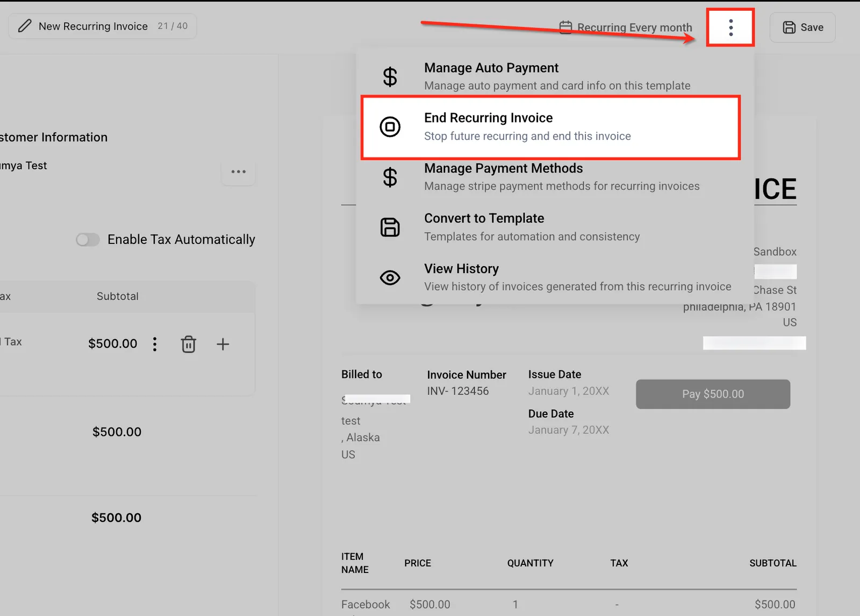
Task: Select View History menu entry
Action: pos(555,277)
